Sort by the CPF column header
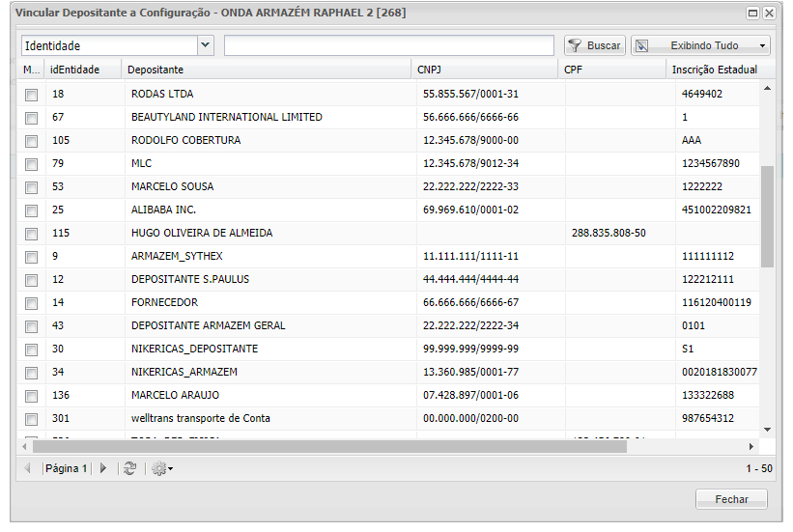The height and width of the screenshot is (532, 793). [612, 70]
